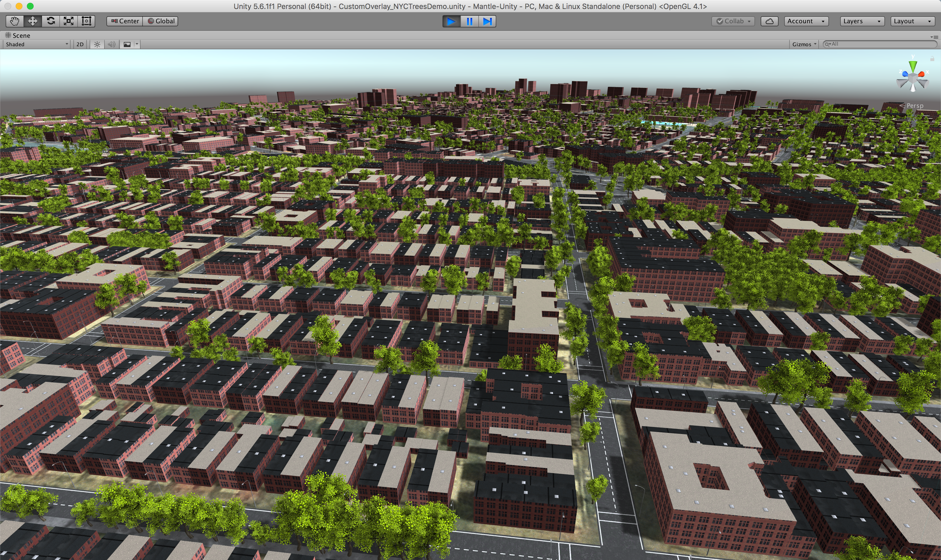
Task: Select the Rotate tool
Action: [x=51, y=21]
